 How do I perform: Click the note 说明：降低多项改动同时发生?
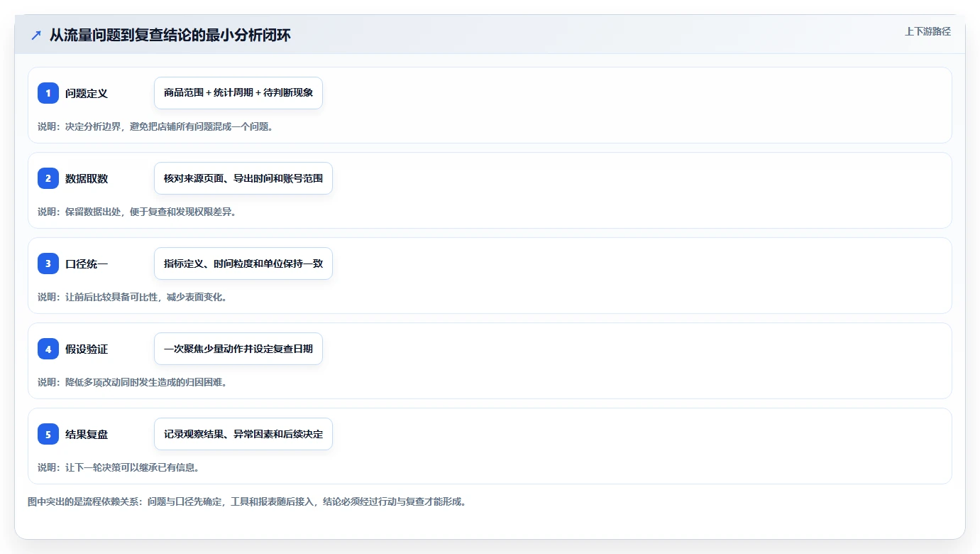(133, 382)
